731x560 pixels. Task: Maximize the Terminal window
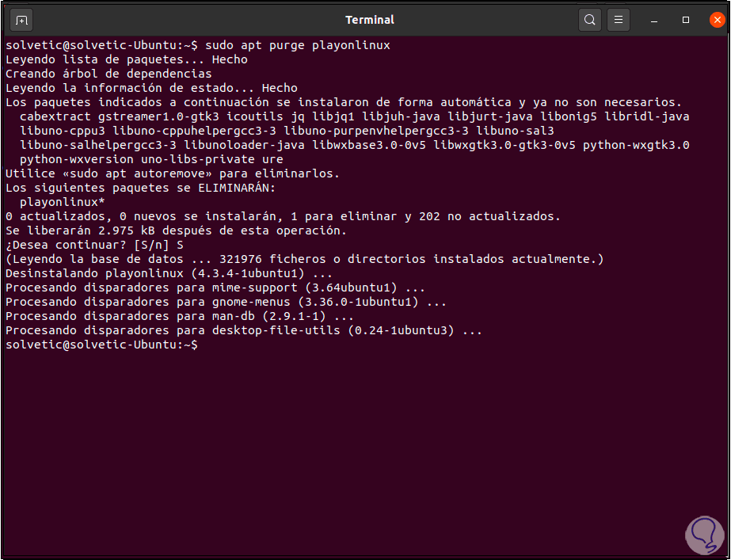686,19
